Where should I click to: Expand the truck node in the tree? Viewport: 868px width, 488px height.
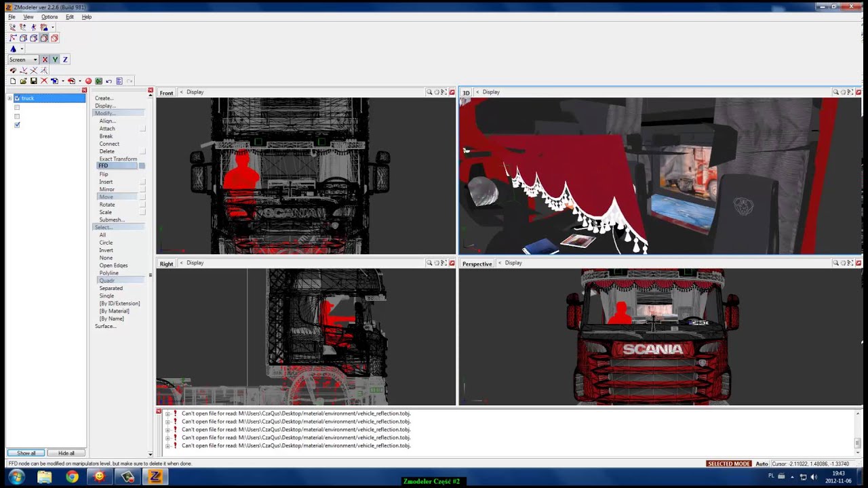point(10,98)
